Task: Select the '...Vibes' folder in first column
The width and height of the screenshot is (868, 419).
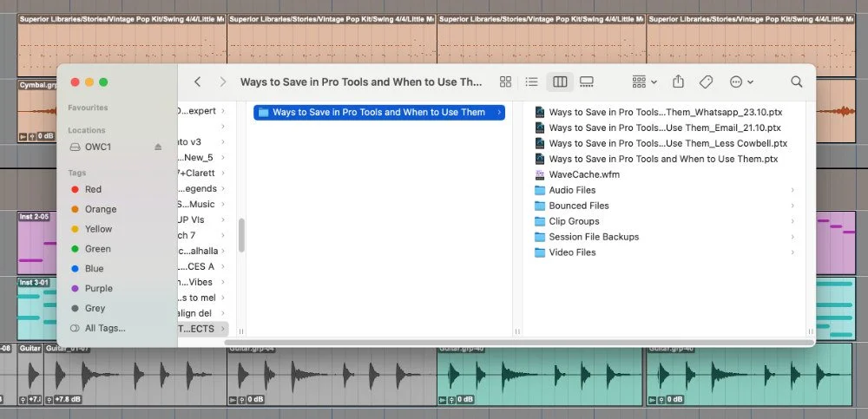Action: (x=203, y=282)
